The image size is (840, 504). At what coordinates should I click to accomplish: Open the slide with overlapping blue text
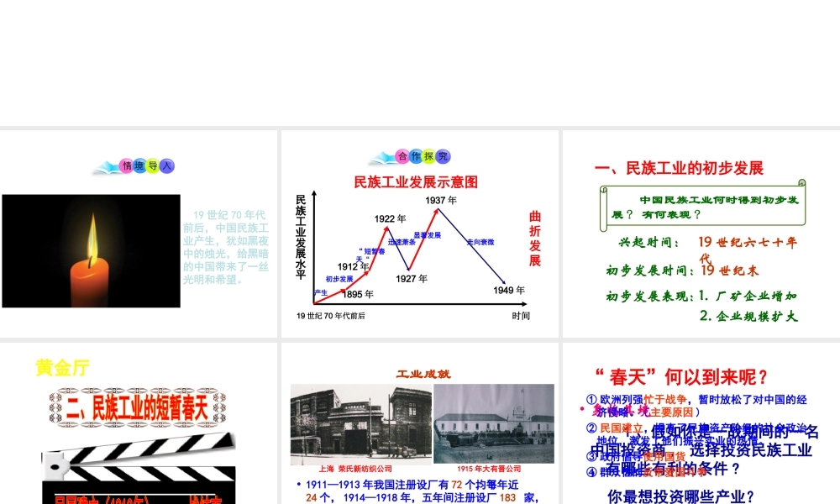pyautogui.click(x=701, y=423)
